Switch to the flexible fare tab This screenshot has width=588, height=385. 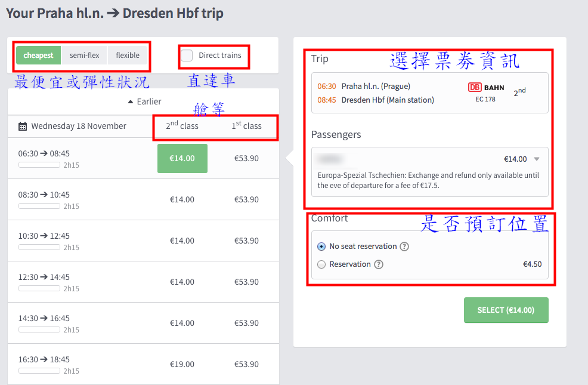click(x=128, y=55)
